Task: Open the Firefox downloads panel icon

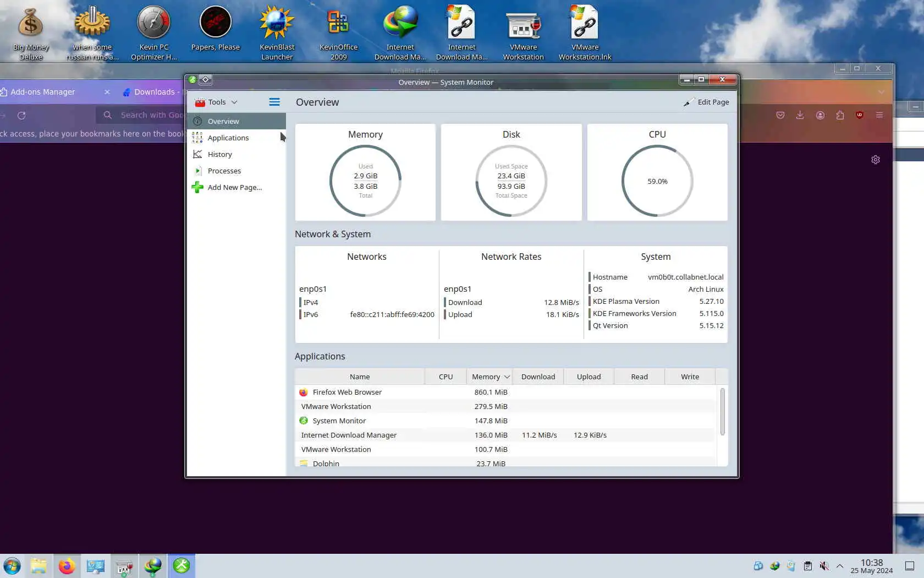Action: click(800, 115)
